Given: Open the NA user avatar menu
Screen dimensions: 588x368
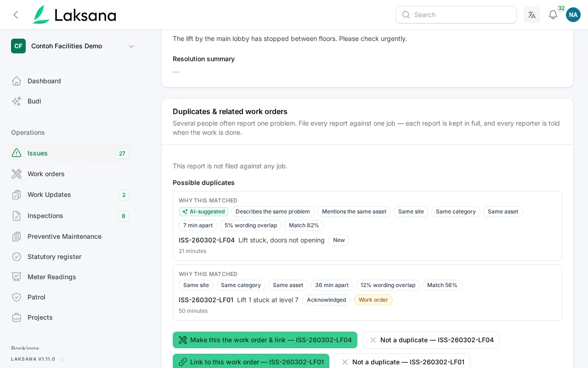Looking at the screenshot, I should (573, 15).
